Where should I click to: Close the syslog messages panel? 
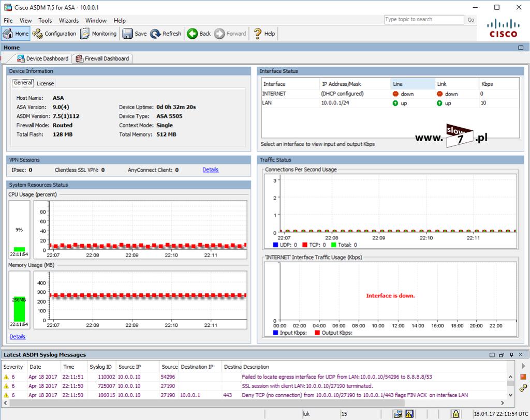(x=521, y=355)
